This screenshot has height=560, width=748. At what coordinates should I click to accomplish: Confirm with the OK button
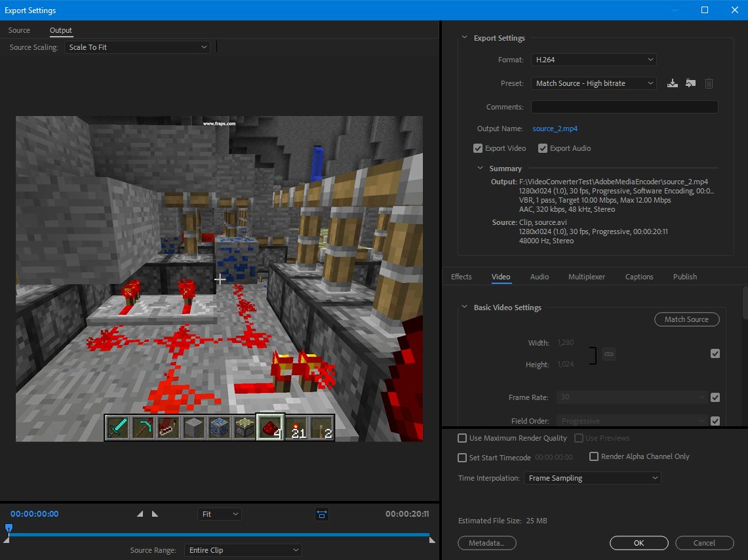(639, 543)
